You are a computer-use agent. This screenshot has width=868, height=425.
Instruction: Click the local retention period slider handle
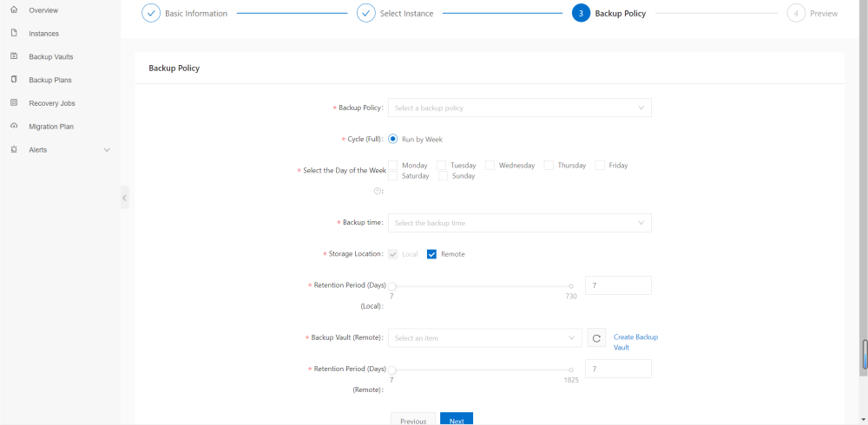(x=392, y=286)
